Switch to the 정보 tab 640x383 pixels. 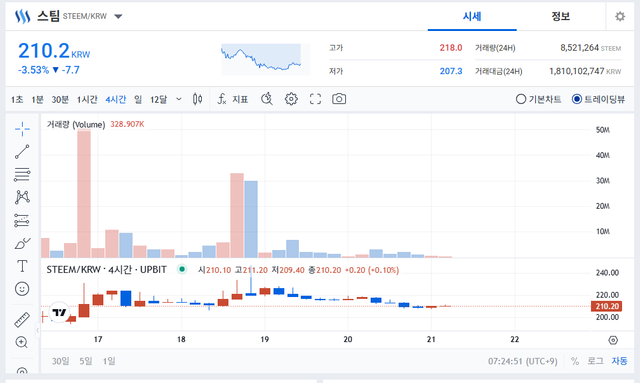coord(560,17)
